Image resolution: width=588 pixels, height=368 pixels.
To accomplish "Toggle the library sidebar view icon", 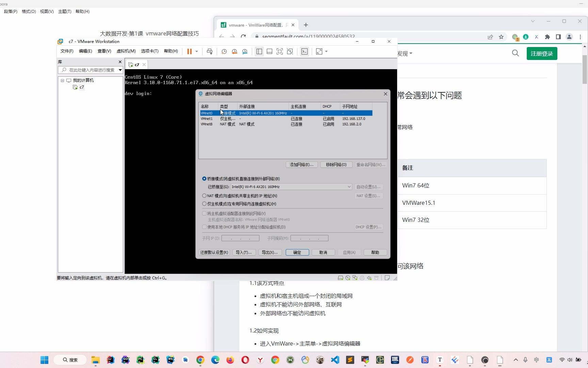I will coord(259,51).
